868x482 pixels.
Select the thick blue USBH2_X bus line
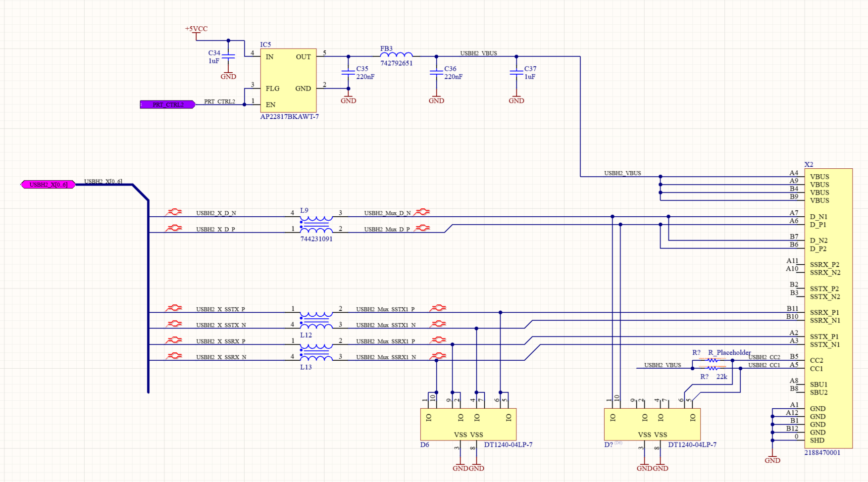[x=148, y=297]
